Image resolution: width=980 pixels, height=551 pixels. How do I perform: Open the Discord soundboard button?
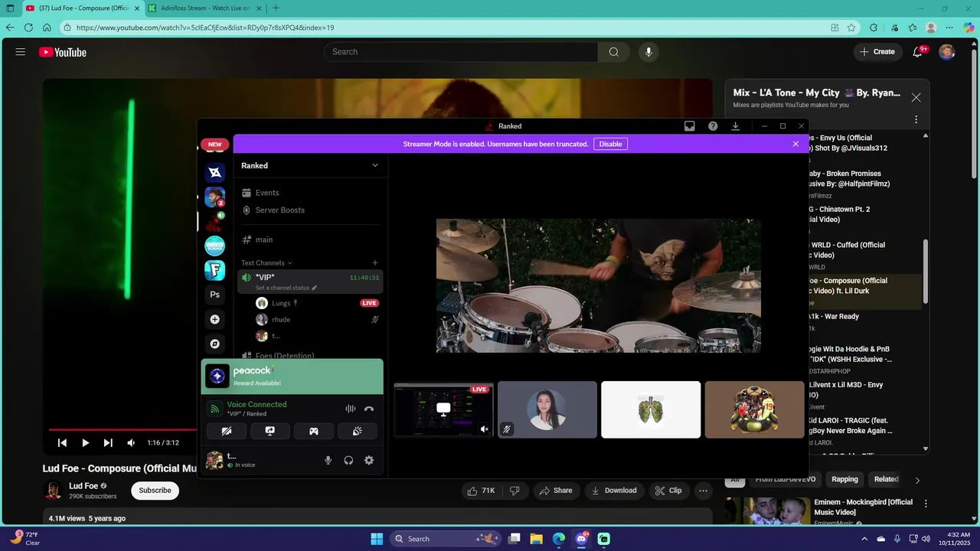[357, 431]
